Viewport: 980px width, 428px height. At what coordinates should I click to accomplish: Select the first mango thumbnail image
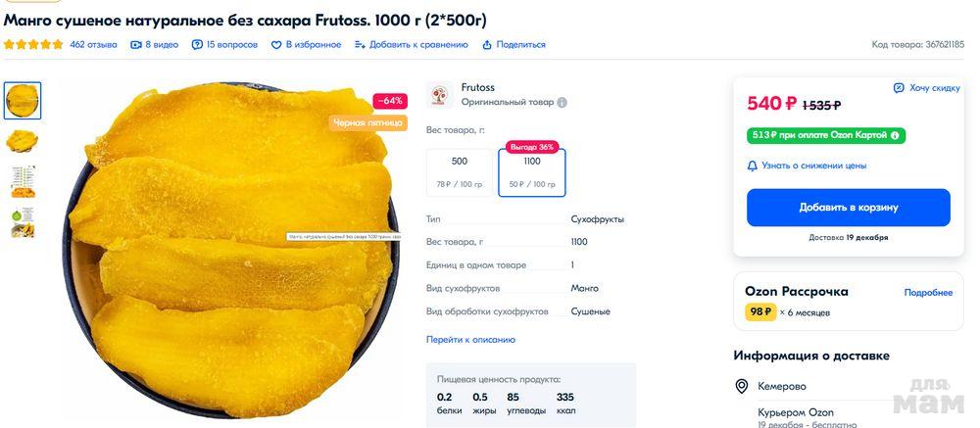coord(23,100)
